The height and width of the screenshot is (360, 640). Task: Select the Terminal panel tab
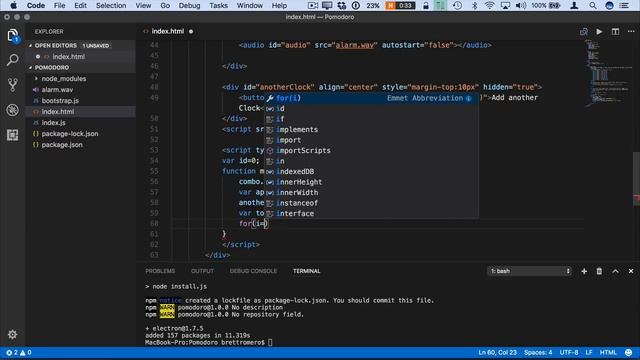307,271
